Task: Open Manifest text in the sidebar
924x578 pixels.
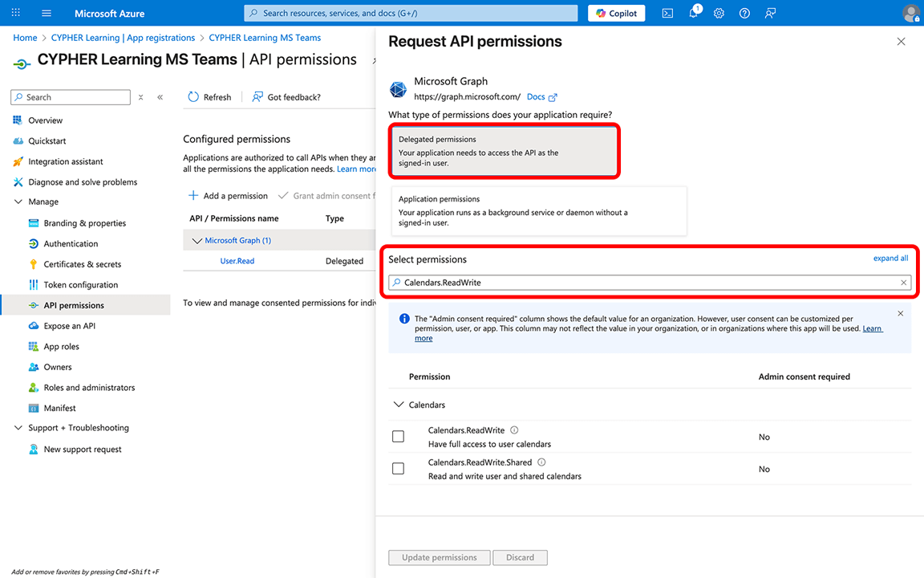Action: pos(59,408)
